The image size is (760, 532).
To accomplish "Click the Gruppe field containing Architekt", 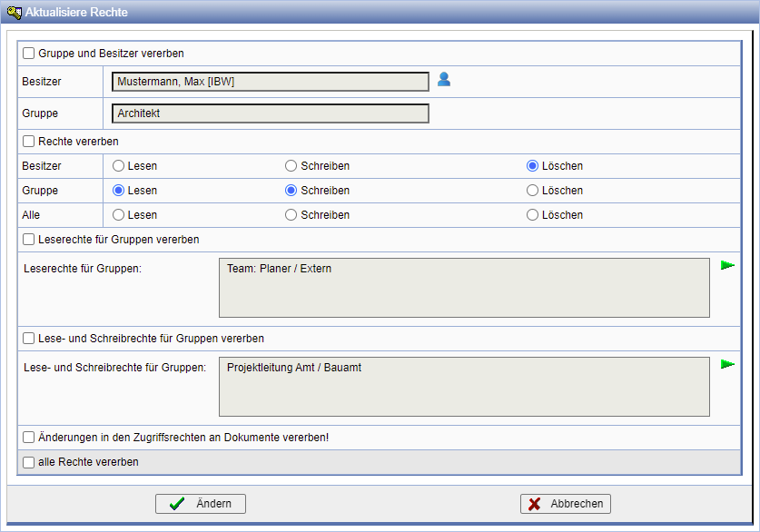I will click(270, 113).
